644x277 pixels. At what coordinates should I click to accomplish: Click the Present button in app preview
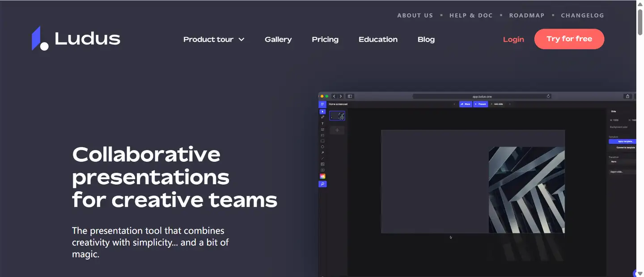(480, 104)
